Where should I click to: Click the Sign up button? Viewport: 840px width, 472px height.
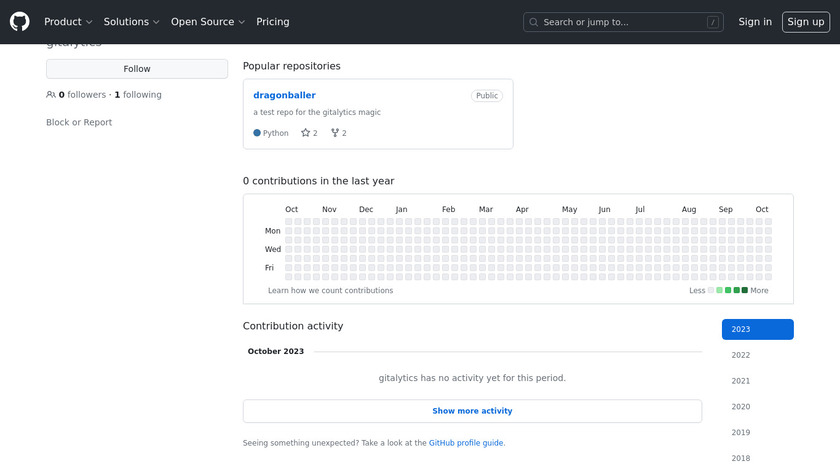(805, 22)
